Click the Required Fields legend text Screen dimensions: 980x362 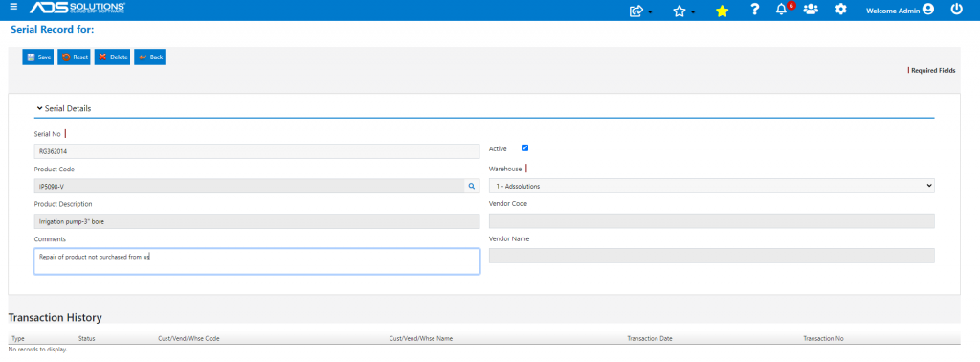coord(932,71)
